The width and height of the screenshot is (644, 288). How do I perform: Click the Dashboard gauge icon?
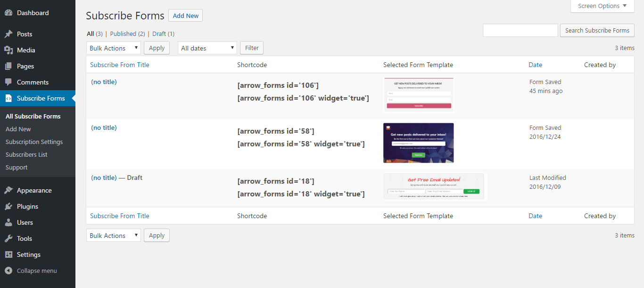pyautogui.click(x=8, y=13)
